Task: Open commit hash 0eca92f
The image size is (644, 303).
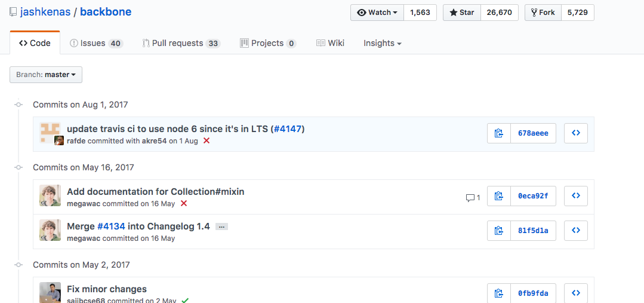Action: tap(533, 196)
